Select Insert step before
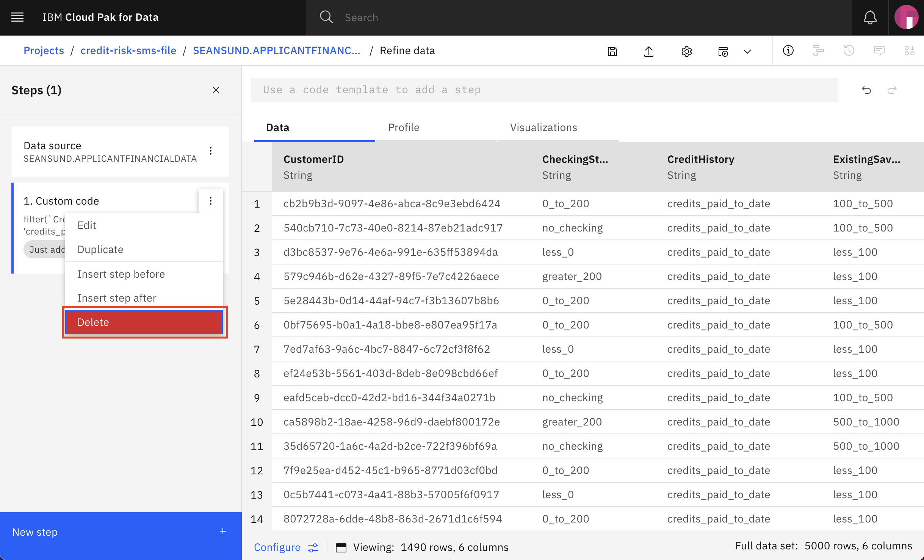Image resolution: width=924 pixels, height=560 pixels. 144,274
